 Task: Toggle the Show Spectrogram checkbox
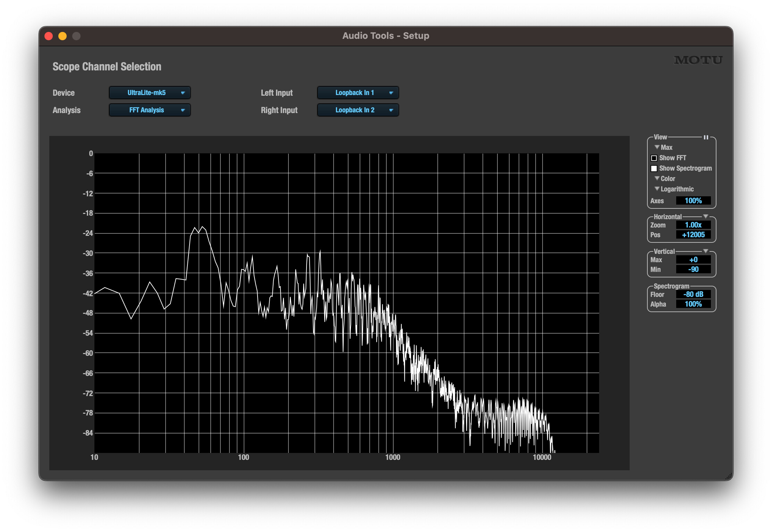(654, 169)
